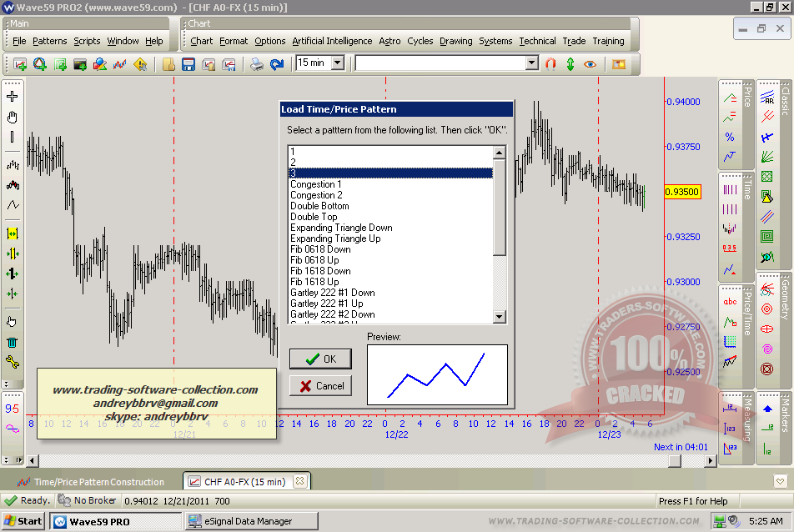794x532 pixels.
Task: Open the 15 min timeframe dropdown
Action: (x=337, y=63)
